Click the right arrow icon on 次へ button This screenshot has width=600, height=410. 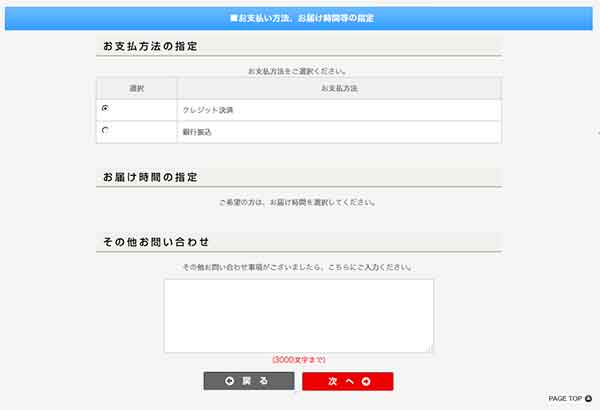click(366, 381)
